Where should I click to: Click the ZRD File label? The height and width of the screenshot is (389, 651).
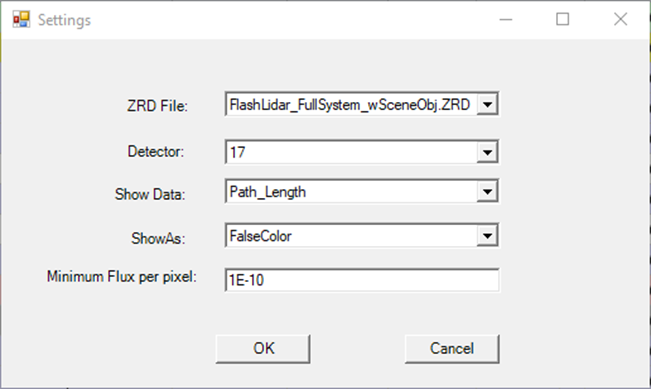(157, 106)
